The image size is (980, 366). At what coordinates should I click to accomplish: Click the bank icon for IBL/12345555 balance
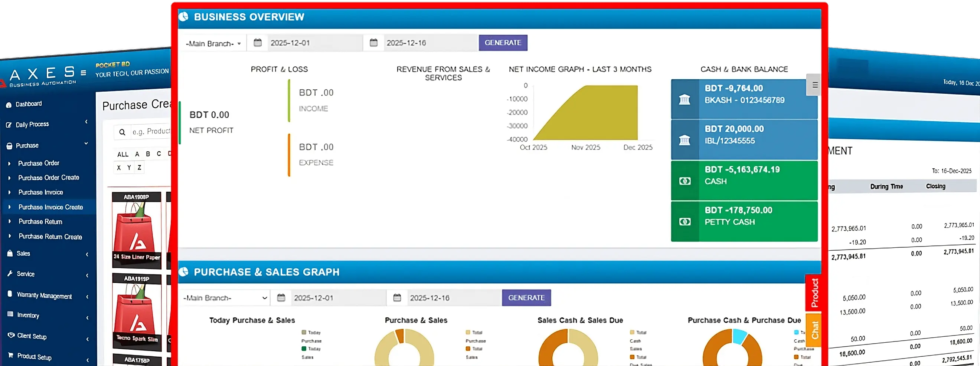685,140
